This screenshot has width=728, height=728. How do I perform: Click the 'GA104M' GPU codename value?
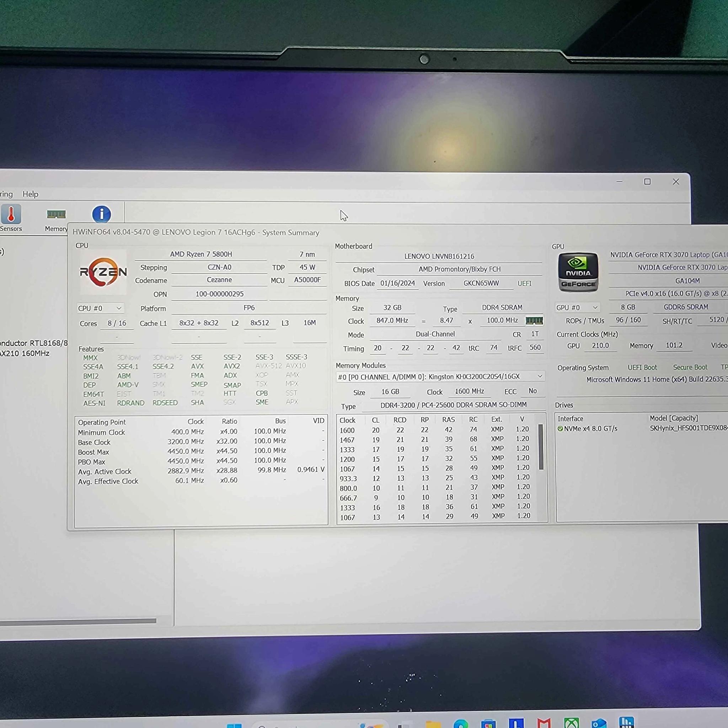pos(687,281)
